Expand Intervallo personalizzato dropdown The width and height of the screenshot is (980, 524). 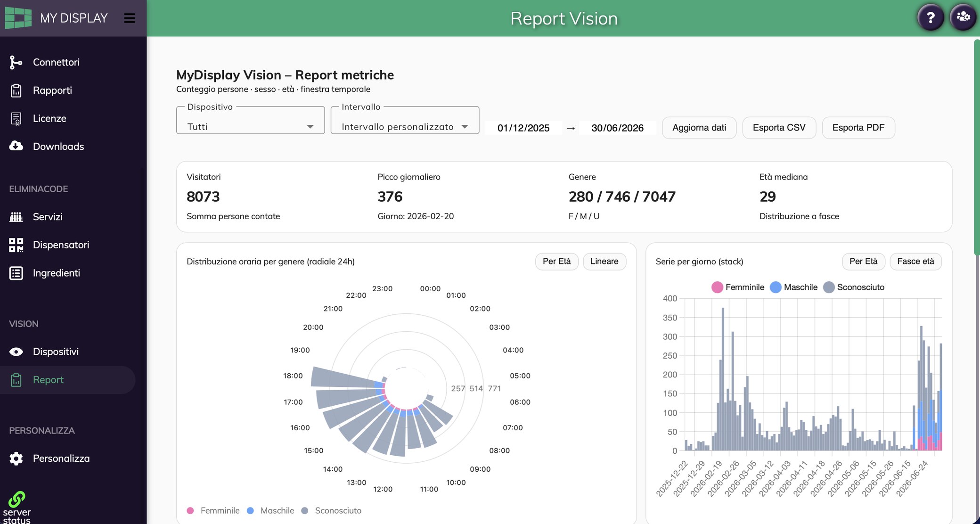405,121
